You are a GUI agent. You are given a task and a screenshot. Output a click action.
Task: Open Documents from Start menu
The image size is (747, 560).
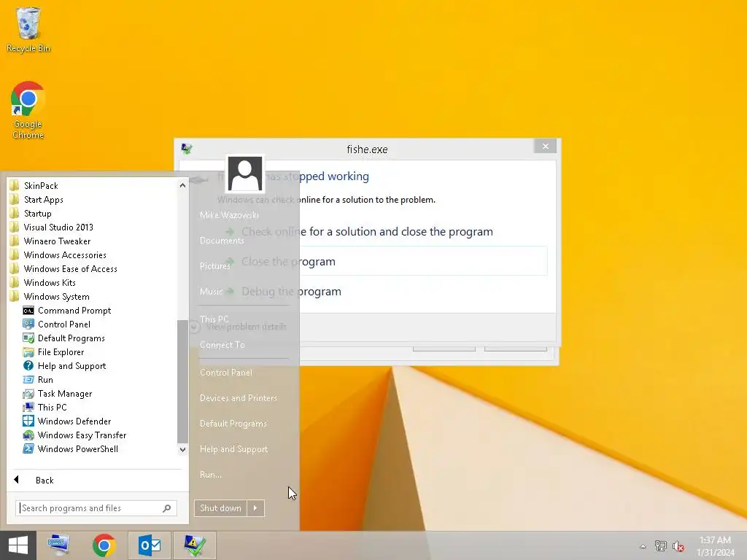click(x=222, y=241)
